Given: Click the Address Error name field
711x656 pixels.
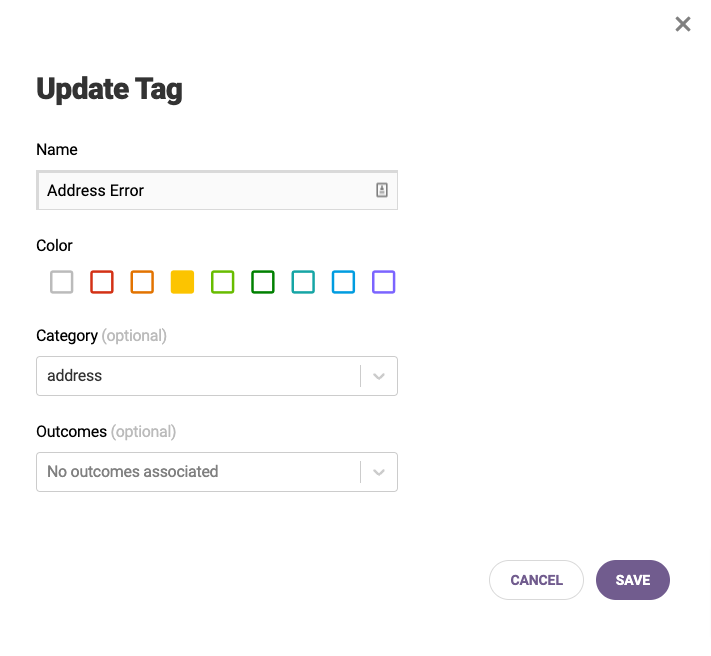Looking at the screenshot, I should click(217, 190).
